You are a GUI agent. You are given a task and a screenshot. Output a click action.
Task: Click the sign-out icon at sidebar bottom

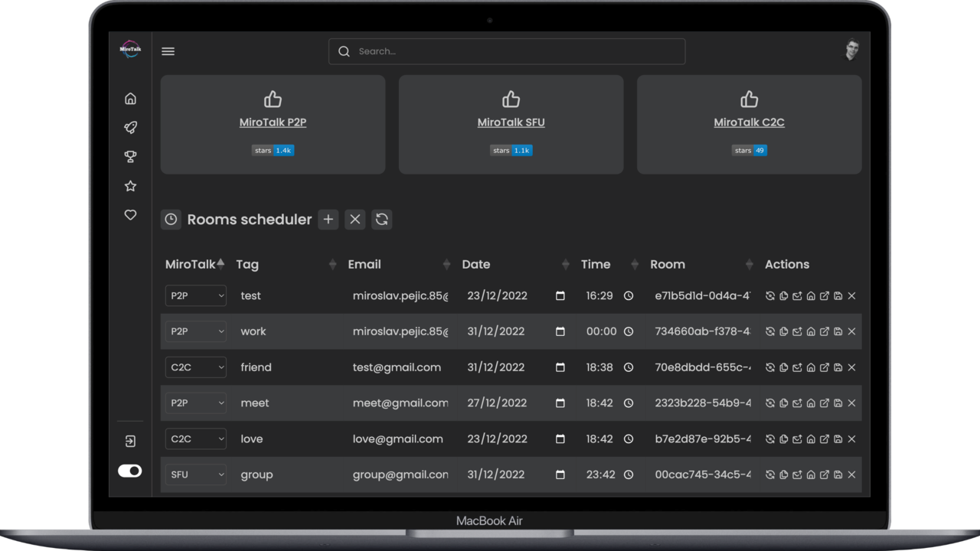[130, 440]
